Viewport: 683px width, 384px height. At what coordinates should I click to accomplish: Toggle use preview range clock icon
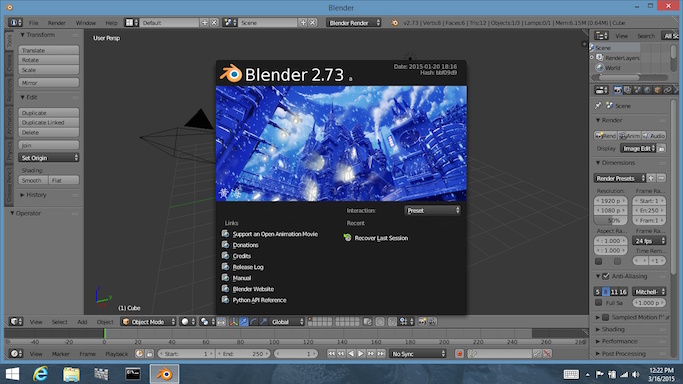[x=139, y=354]
